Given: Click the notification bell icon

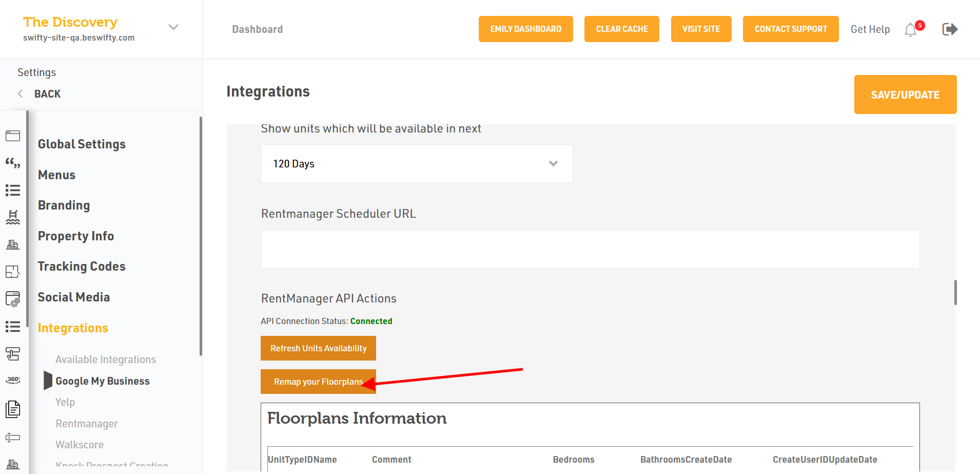Looking at the screenshot, I should 911,30.
